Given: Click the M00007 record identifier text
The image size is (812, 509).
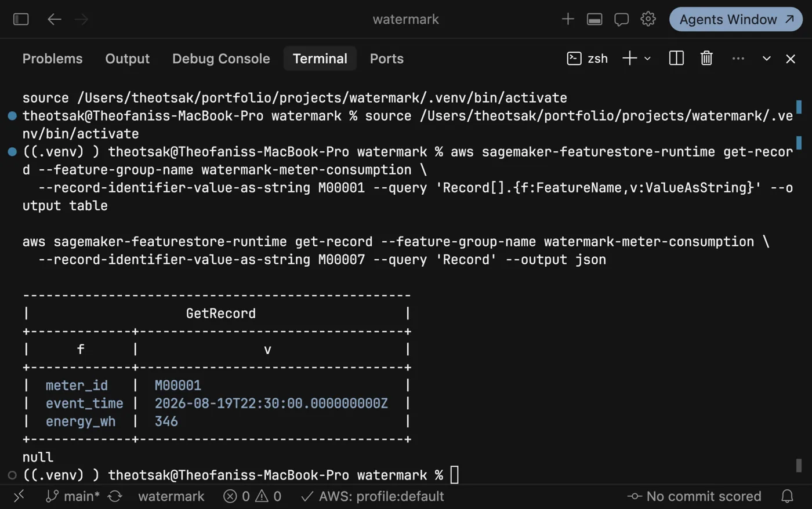Looking at the screenshot, I should point(342,260).
